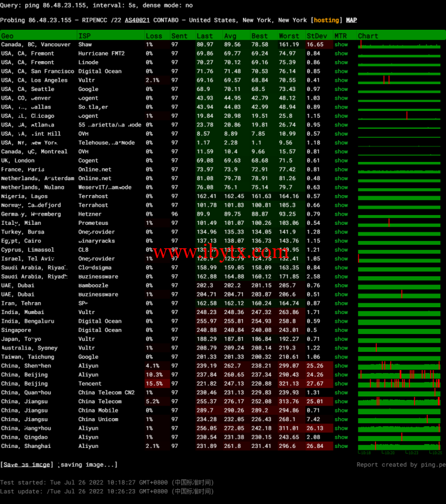Open the MAP link in header
Viewport: 446px width, 504px height.
351,20
